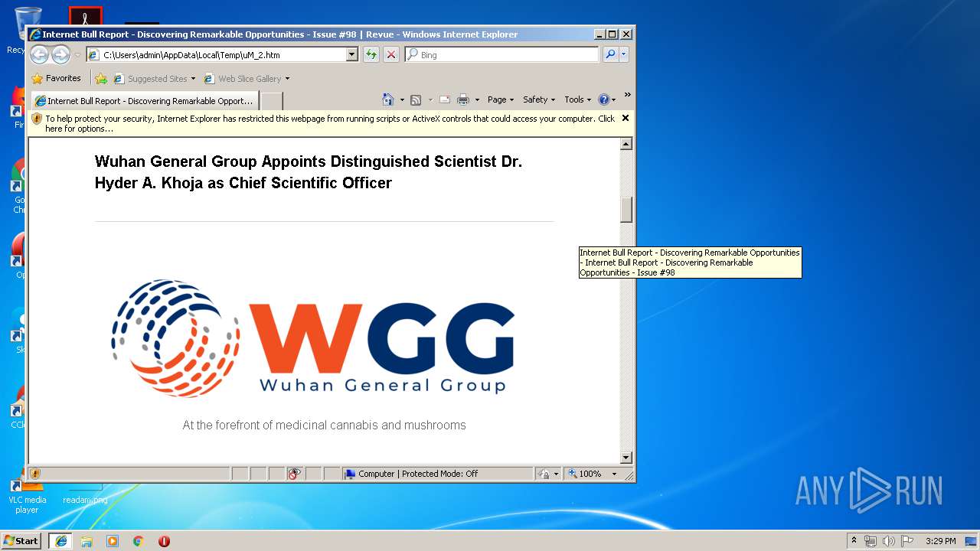Refresh the page with green arrows icon

[371, 55]
